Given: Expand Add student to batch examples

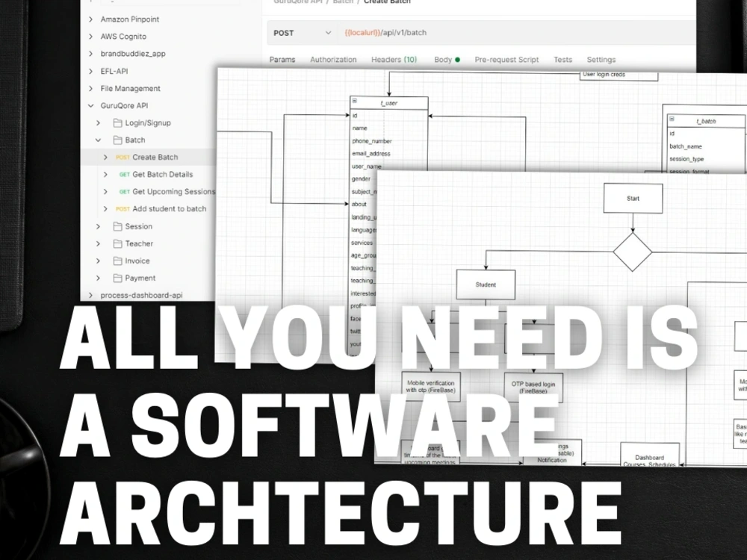Looking at the screenshot, I should [x=106, y=208].
